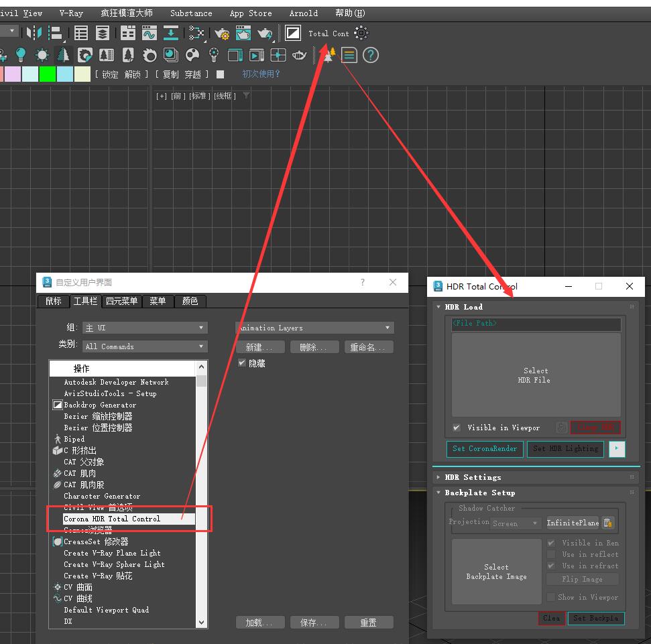Viewport: 651px width, 644px height.
Task: Click the ? help icon in 自定义用户界面 dialog
Action: point(363,282)
